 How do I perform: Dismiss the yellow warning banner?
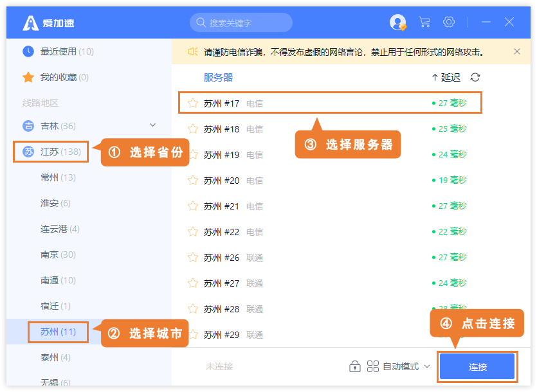(x=517, y=51)
